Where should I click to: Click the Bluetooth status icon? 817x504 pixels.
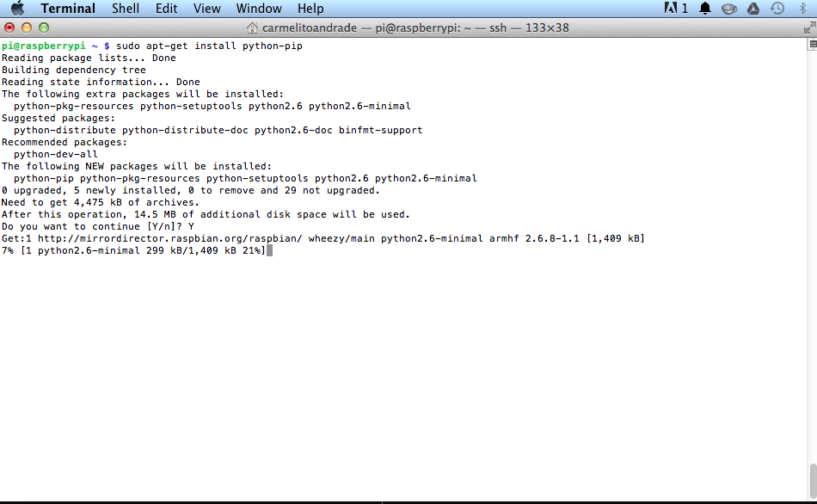(802, 9)
